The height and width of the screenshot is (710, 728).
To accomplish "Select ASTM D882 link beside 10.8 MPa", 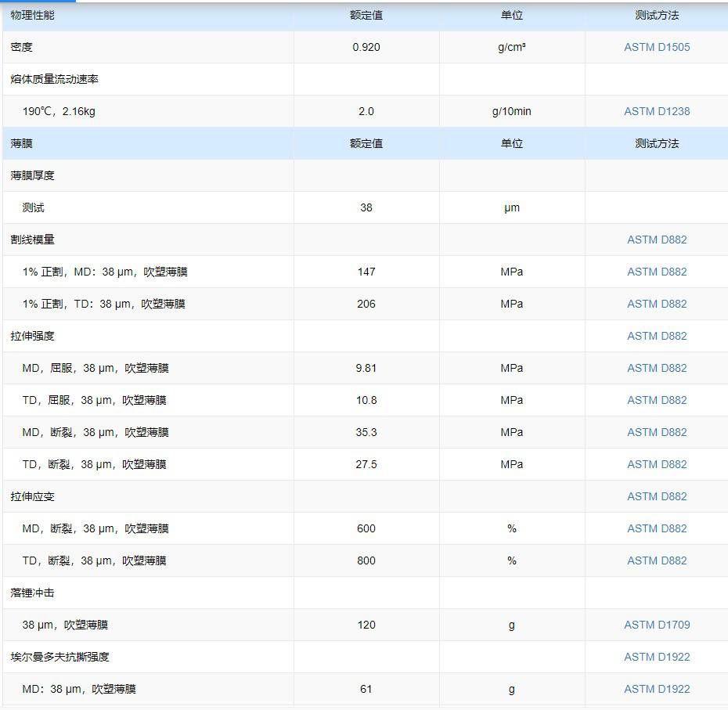I will pos(657,400).
